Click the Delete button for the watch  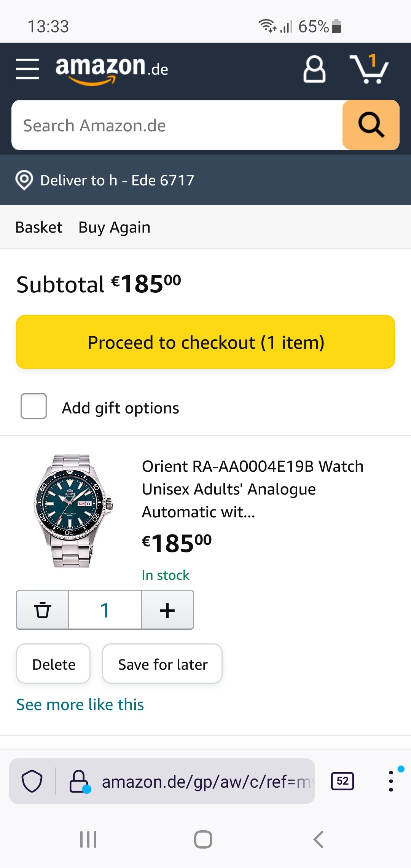[53, 664]
